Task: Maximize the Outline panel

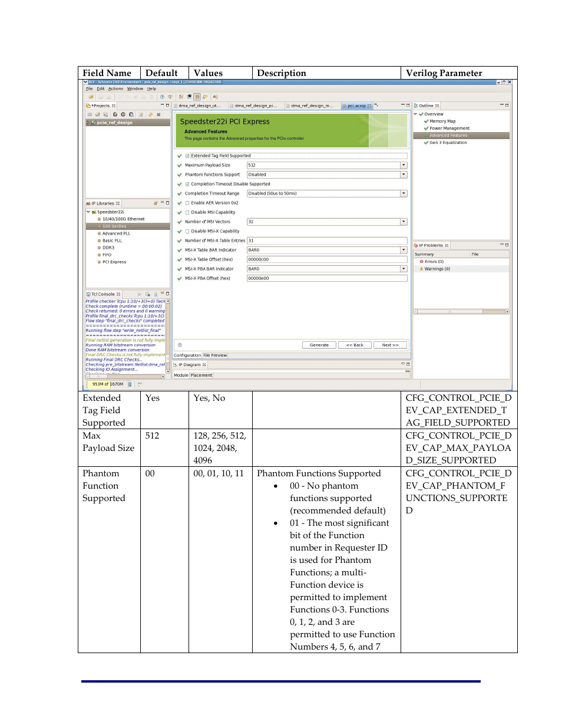Action: tap(507, 106)
